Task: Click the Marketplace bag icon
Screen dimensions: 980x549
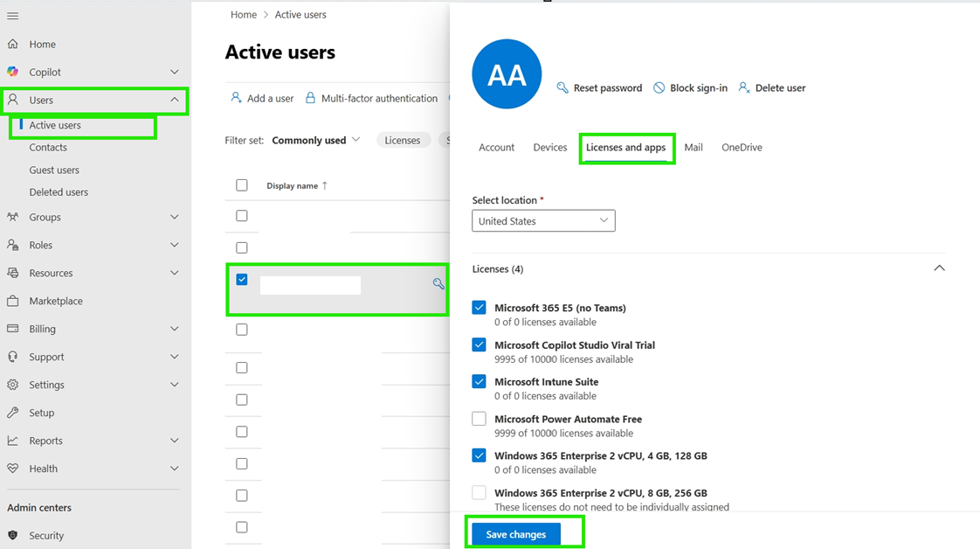Action: click(x=12, y=301)
